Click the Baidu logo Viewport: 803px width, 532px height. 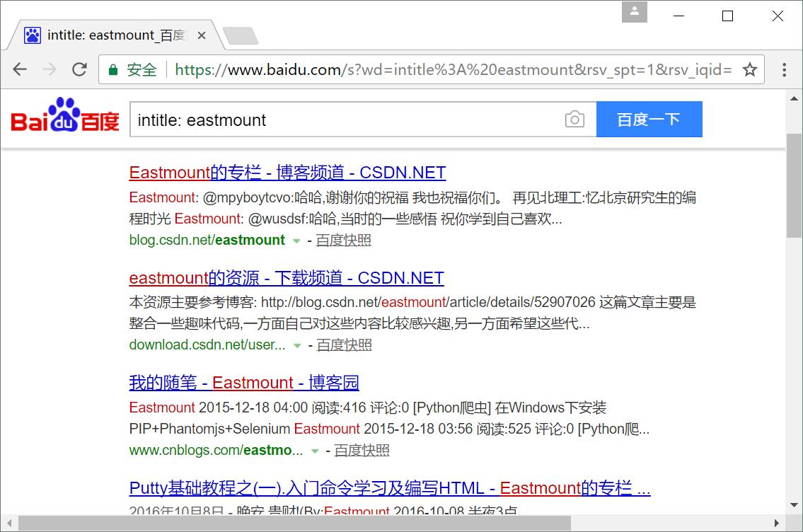tap(65, 115)
